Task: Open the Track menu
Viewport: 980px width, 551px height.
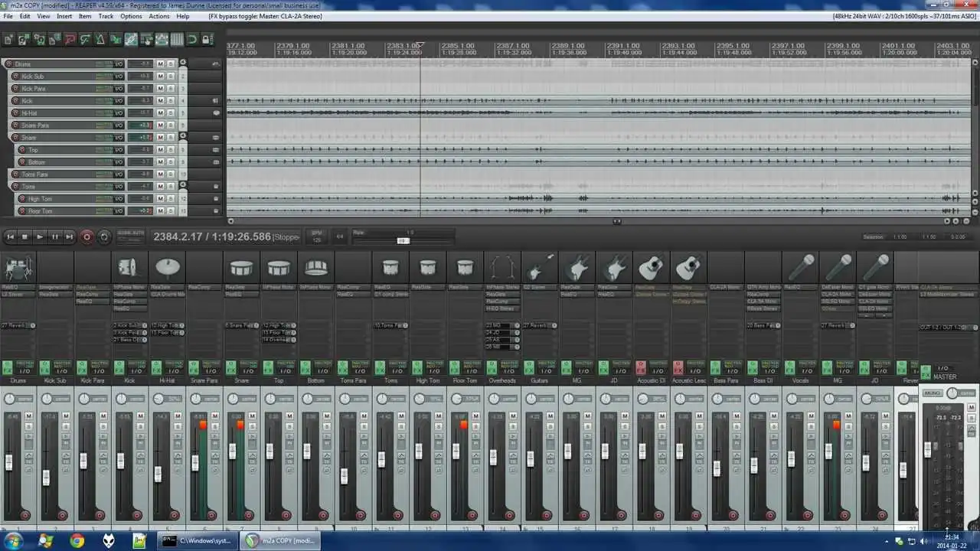Action: tap(106, 16)
